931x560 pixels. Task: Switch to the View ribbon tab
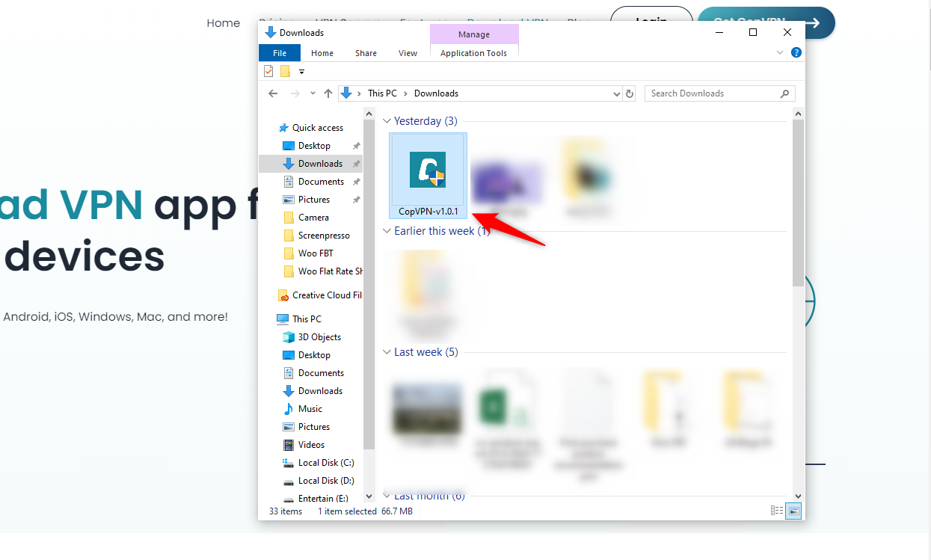[408, 53]
